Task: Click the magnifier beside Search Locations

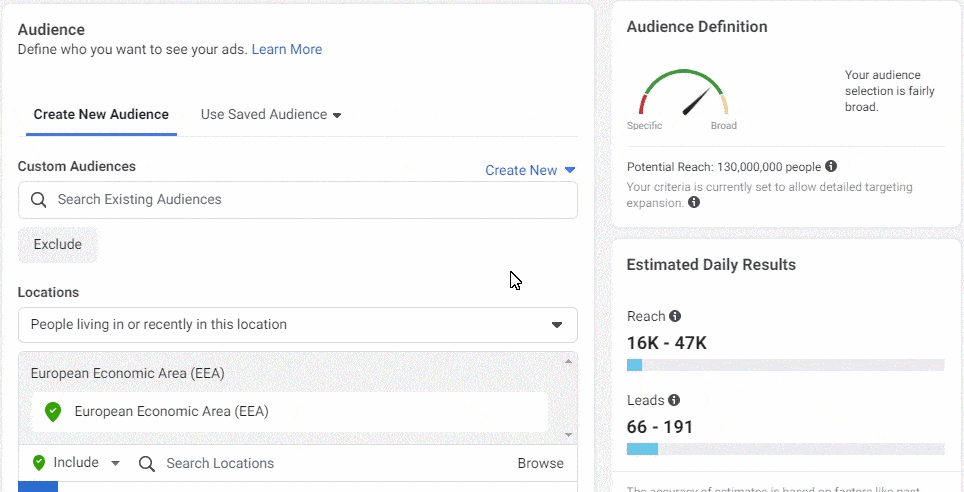Action: (146, 464)
